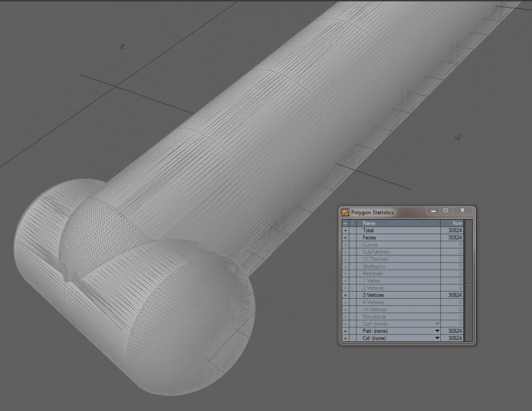Deselect Faces polygons with the minus button
The height and width of the screenshot is (411, 532).
[353, 237]
